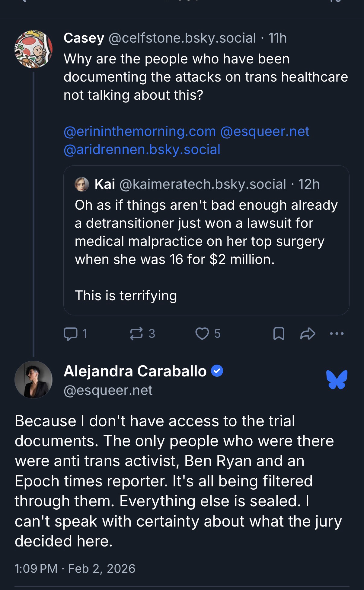Open Casey's Toad avatar profile picture

(x=34, y=49)
